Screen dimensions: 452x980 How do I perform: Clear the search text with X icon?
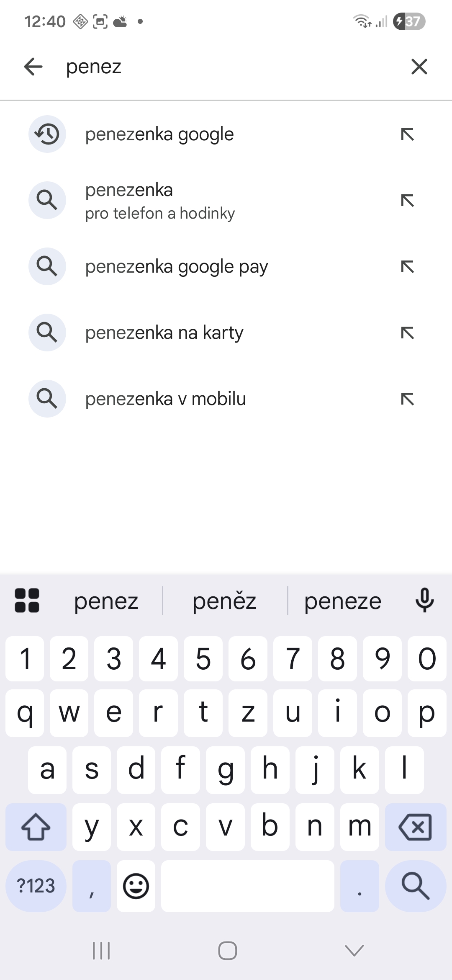419,67
